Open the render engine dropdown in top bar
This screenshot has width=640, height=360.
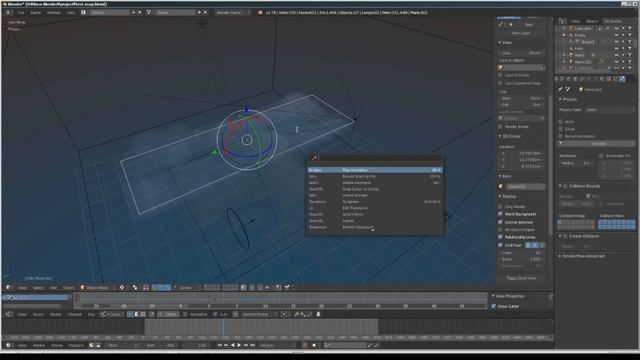tap(233, 12)
